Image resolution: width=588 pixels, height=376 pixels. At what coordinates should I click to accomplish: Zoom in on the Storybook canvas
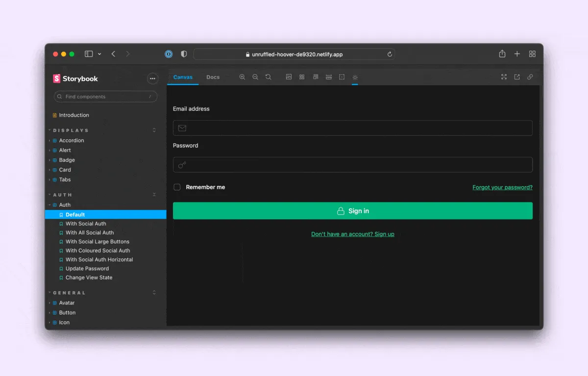click(242, 77)
